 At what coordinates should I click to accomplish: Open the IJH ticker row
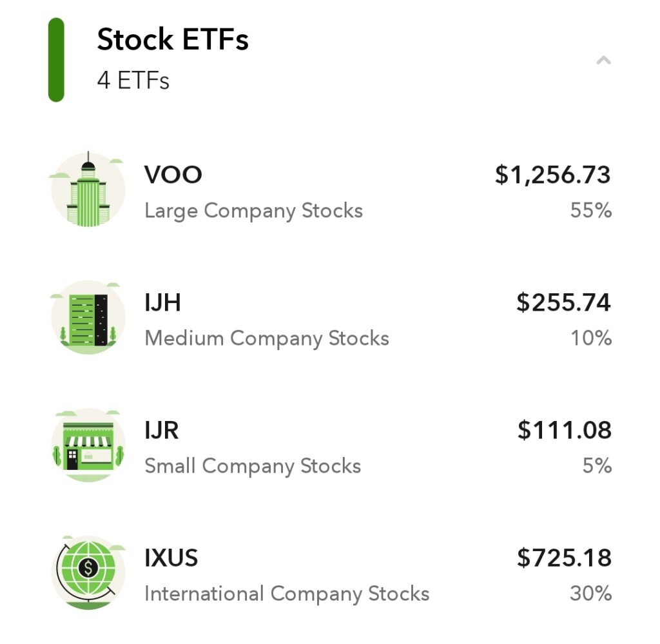[330, 318]
